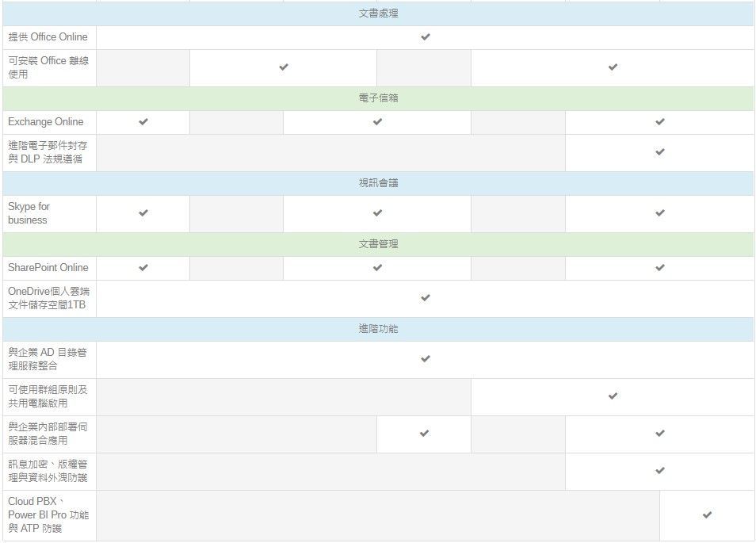Click the Skype for business label
Viewport: 756px width, 543px height.
pyautogui.click(x=29, y=213)
